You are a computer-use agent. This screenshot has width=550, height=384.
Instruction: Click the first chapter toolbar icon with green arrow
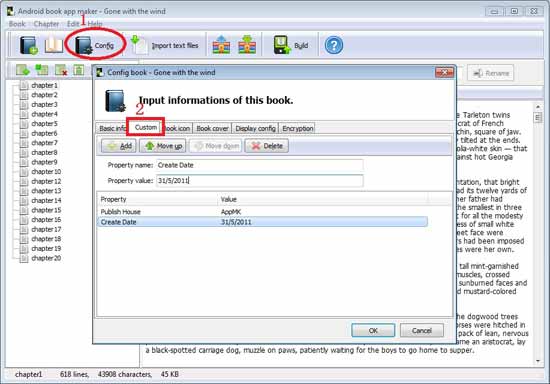(23, 70)
